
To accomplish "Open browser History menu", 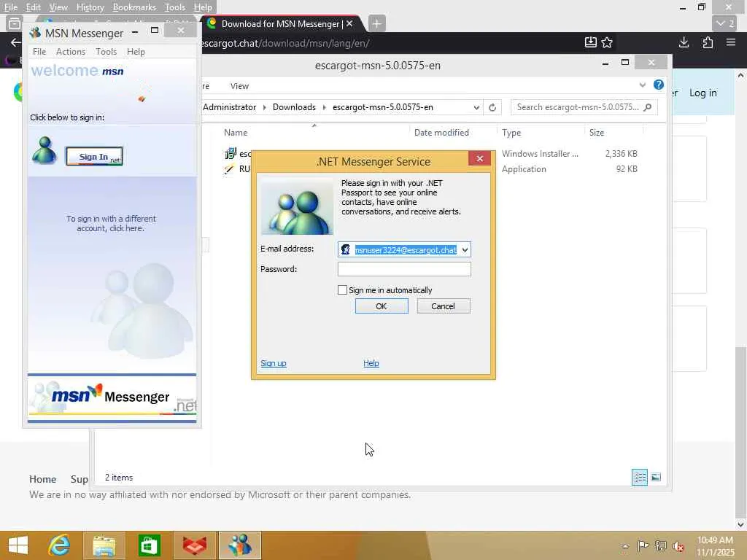I will pyautogui.click(x=90, y=7).
